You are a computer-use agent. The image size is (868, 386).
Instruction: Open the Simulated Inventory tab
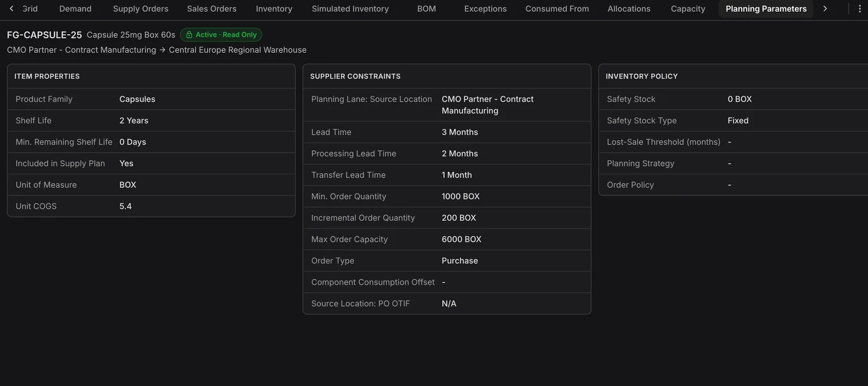(350, 9)
